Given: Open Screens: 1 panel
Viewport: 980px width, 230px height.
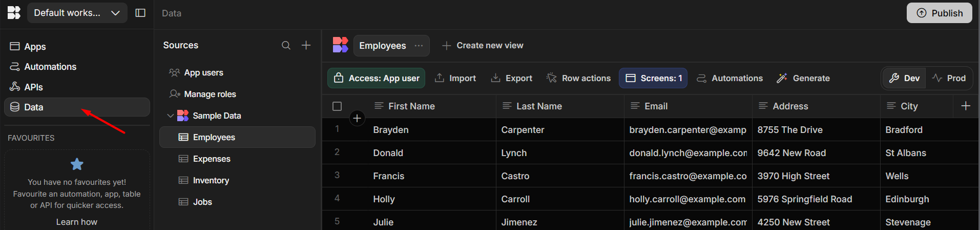Looking at the screenshot, I should tap(653, 78).
